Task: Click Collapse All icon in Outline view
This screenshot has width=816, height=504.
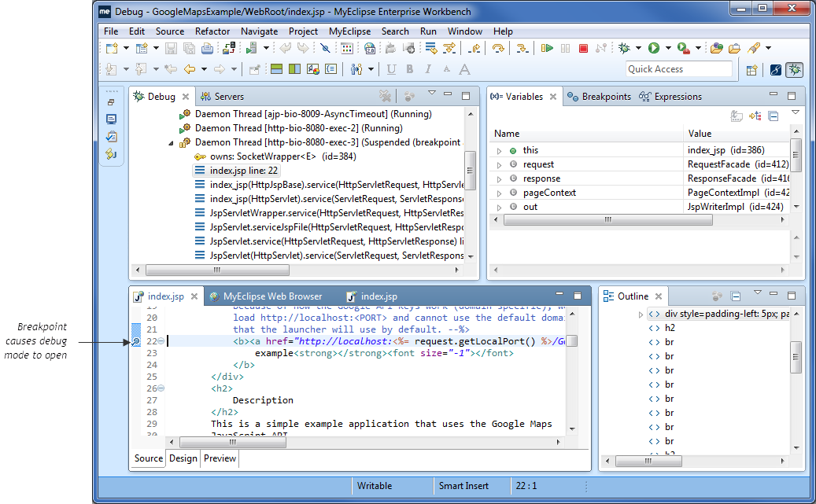Action: (x=736, y=296)
